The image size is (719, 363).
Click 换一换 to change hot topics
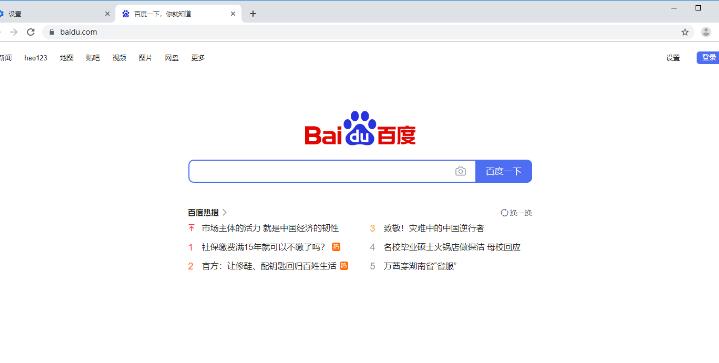(521, 213)
